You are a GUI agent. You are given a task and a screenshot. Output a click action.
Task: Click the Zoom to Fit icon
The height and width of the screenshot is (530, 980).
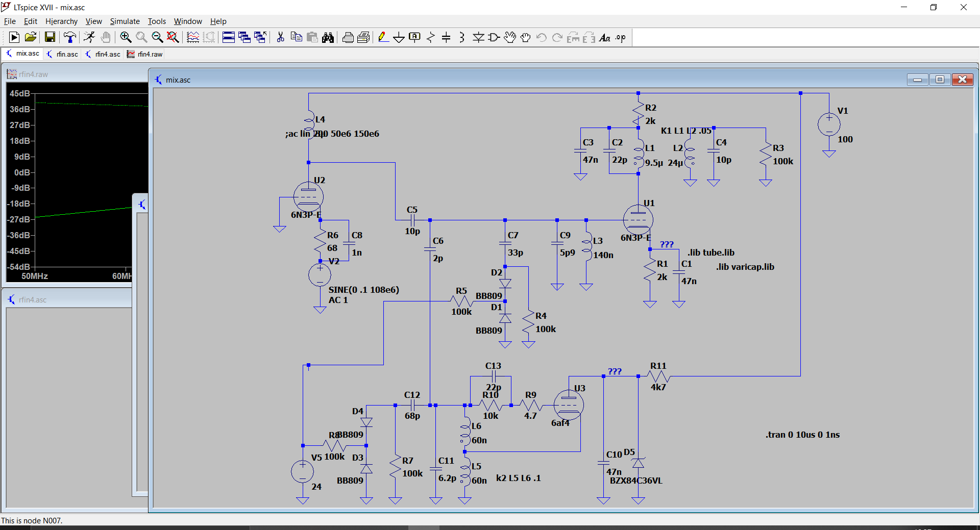click(173, 37)
